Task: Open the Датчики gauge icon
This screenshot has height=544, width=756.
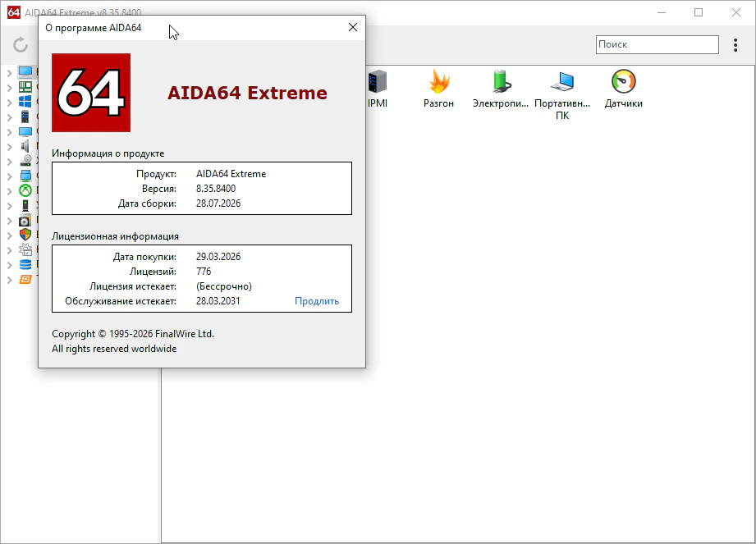Action: point(623,81)
